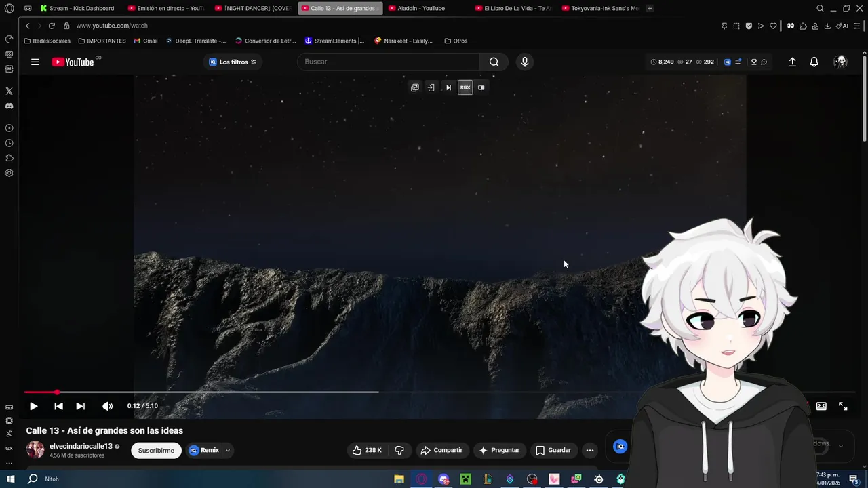The width and height of the screenshot is (868, 488).
Task: Open the Gmail bookmark
Action: (146, 41)
